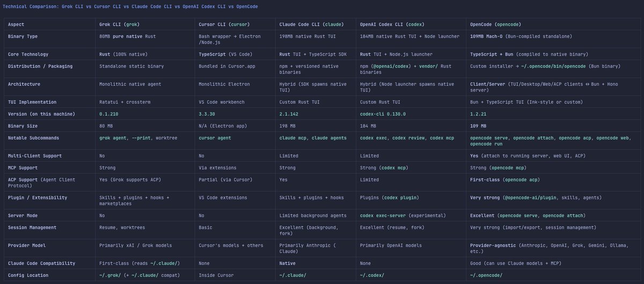Click the 'Distribution / Packaging' row label
The width and height of the screenshot is (644, 284).
[40, 66]
